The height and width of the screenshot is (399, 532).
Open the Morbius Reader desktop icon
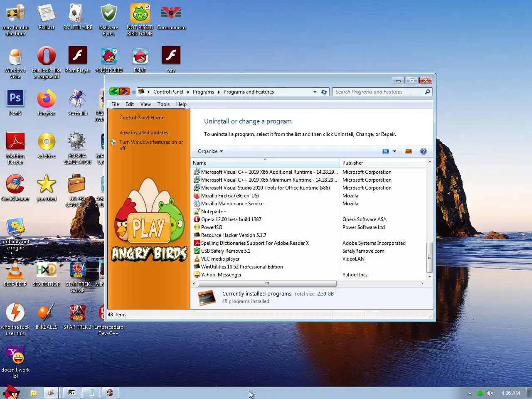[15, 148]
